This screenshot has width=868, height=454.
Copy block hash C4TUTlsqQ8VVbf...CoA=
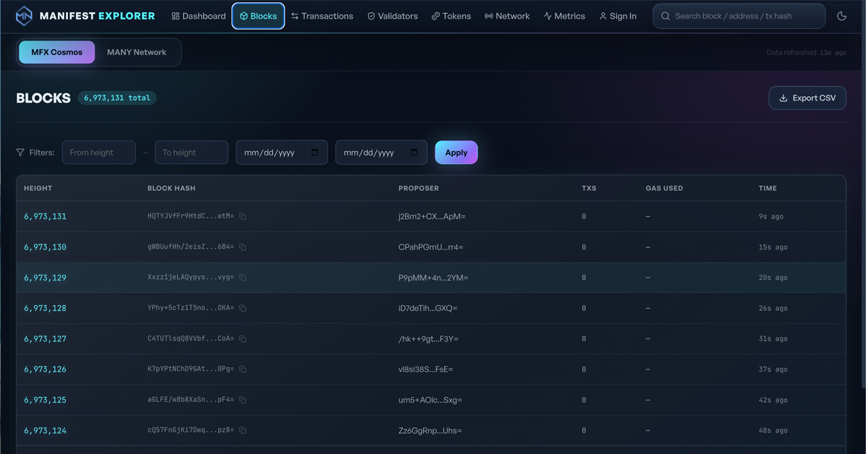point(243,338)
